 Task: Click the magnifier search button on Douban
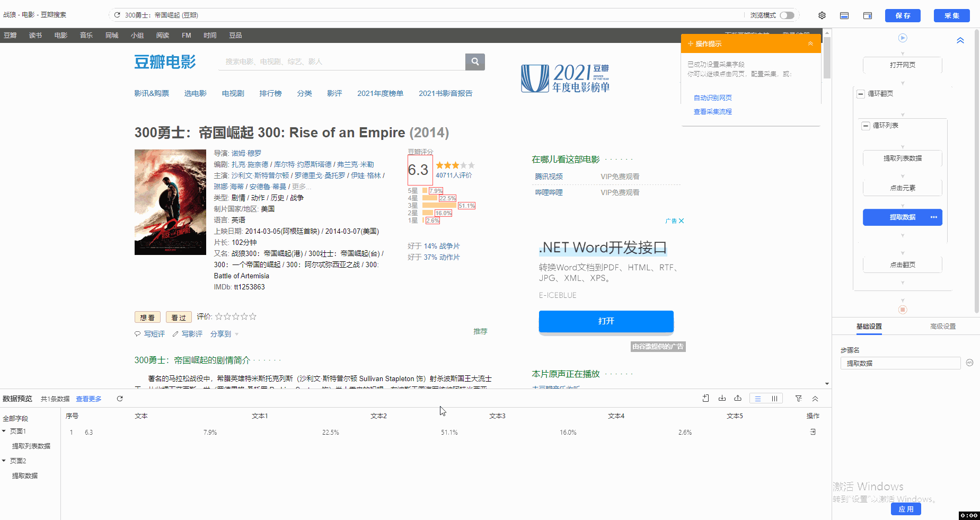[x=475, y=61]
